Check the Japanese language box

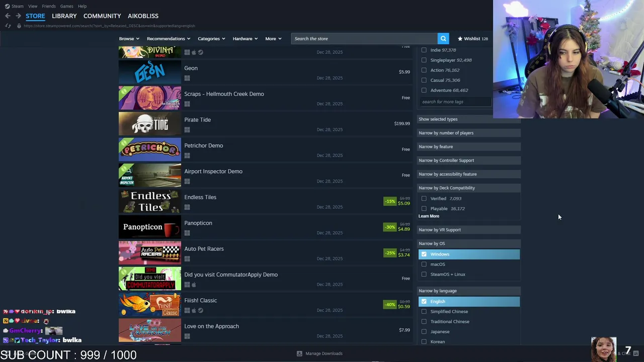tap(424, 332)
